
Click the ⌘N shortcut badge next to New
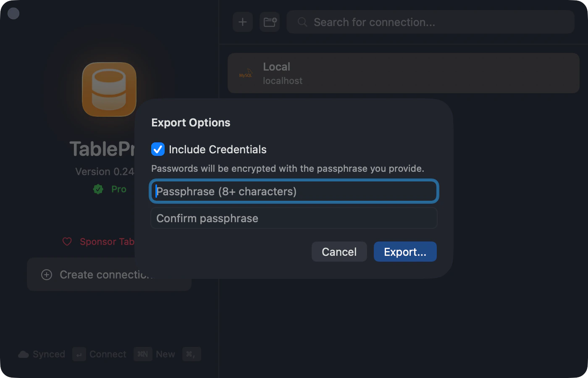142,354
